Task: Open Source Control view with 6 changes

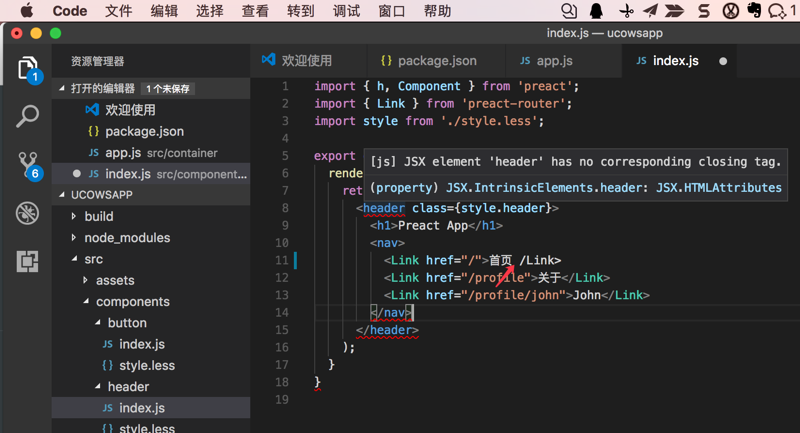Action: pos(27,165)
